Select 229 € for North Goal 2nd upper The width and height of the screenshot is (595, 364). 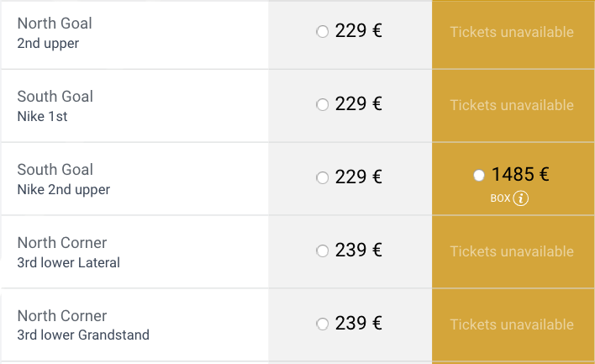tap(322, 32)
